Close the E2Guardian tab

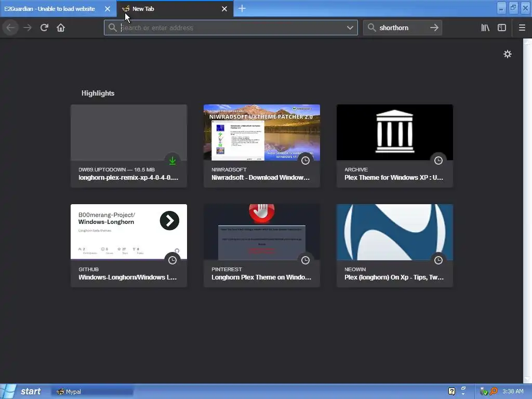(x=107, y=9)
